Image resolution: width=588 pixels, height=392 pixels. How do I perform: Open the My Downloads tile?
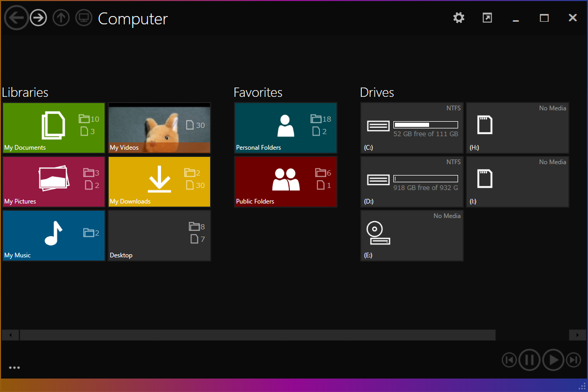point(159,182)
